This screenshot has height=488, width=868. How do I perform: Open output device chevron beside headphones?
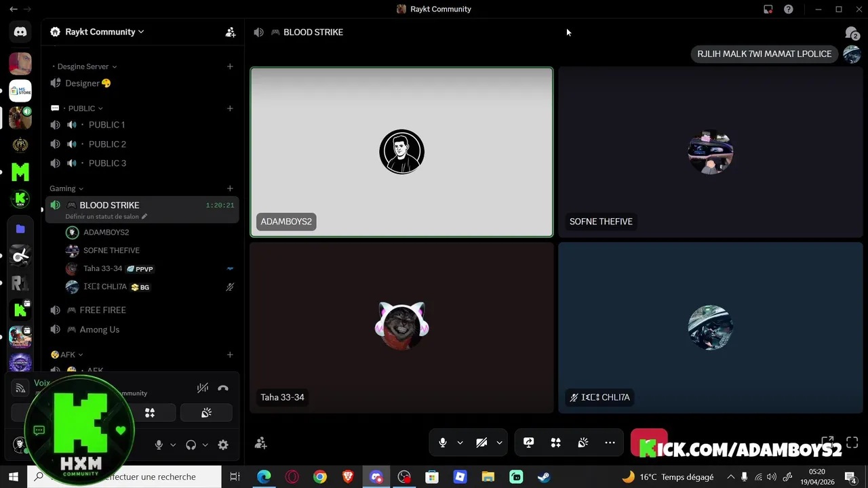tap(205, 445)
